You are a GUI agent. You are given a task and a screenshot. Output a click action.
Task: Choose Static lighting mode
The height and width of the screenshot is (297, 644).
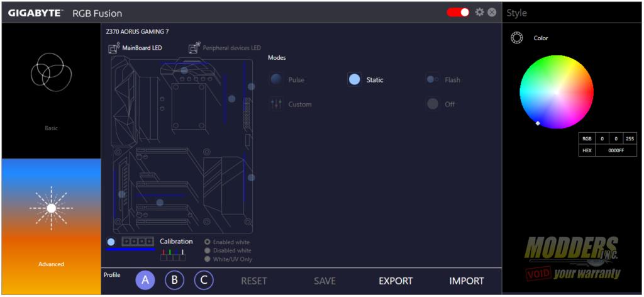[365, 80]
